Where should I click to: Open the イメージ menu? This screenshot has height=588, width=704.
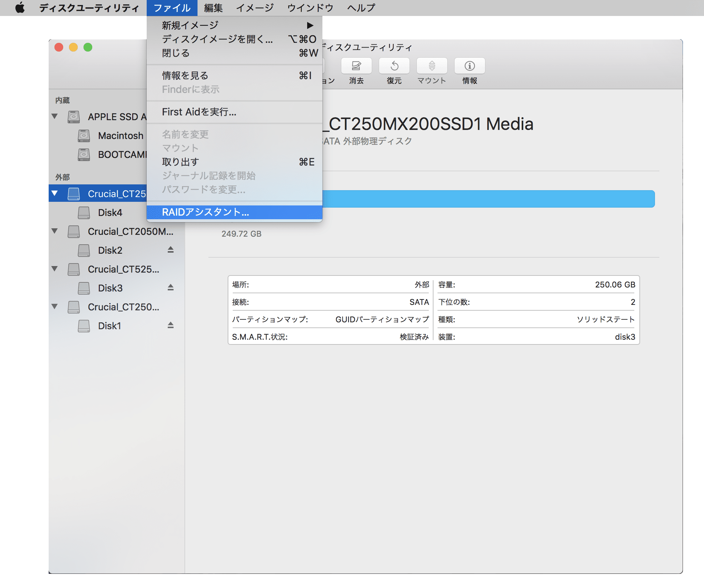click(255, 8)
